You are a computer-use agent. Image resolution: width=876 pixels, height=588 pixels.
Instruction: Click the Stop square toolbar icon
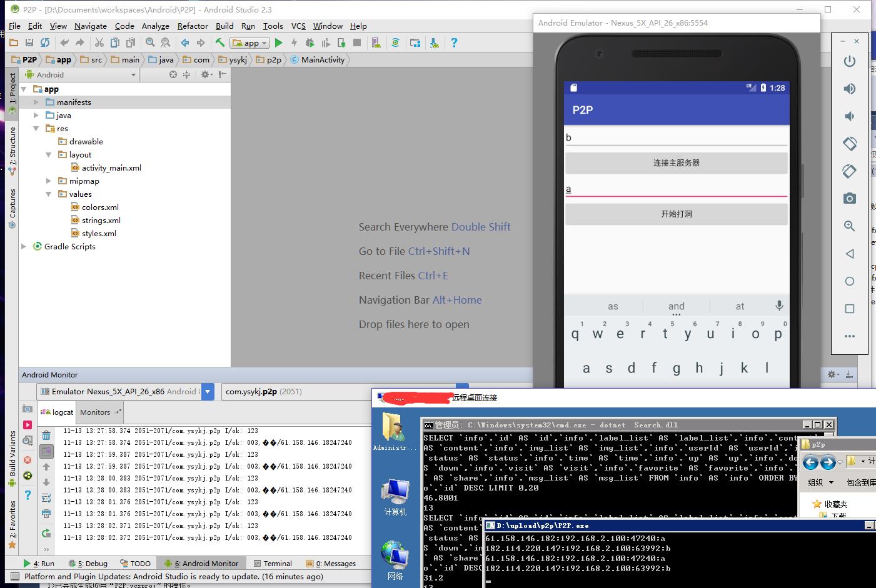[357, 42]
